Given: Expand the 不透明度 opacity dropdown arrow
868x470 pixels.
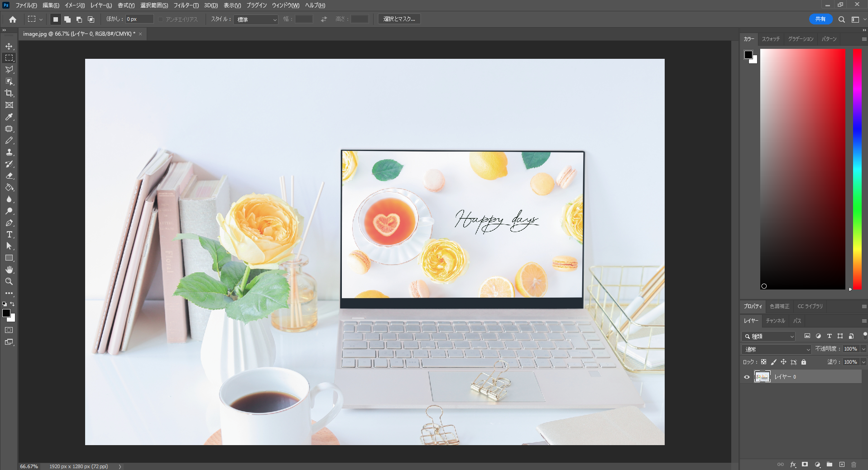Looking at the screenshot, I should tap(863, 349).
